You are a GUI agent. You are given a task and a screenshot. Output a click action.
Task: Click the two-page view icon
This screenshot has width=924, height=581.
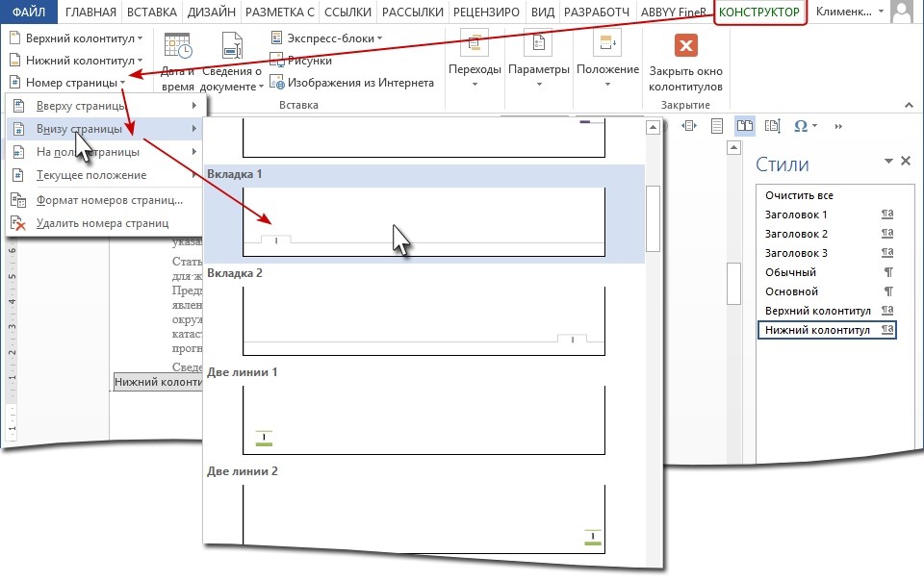pyautogui.click(x=745, y=125)
